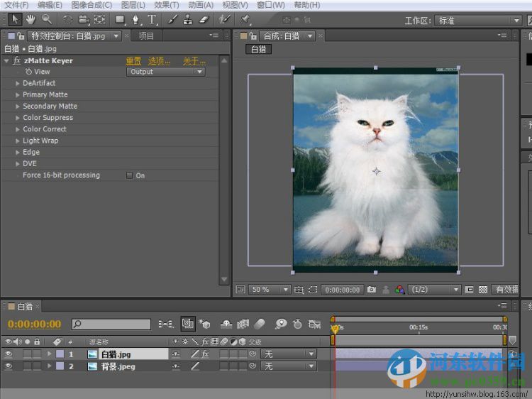Hide the 白猫.jpg layer with eye icon
The width and height of the screenshot is (532, 399).
(9, 354)
